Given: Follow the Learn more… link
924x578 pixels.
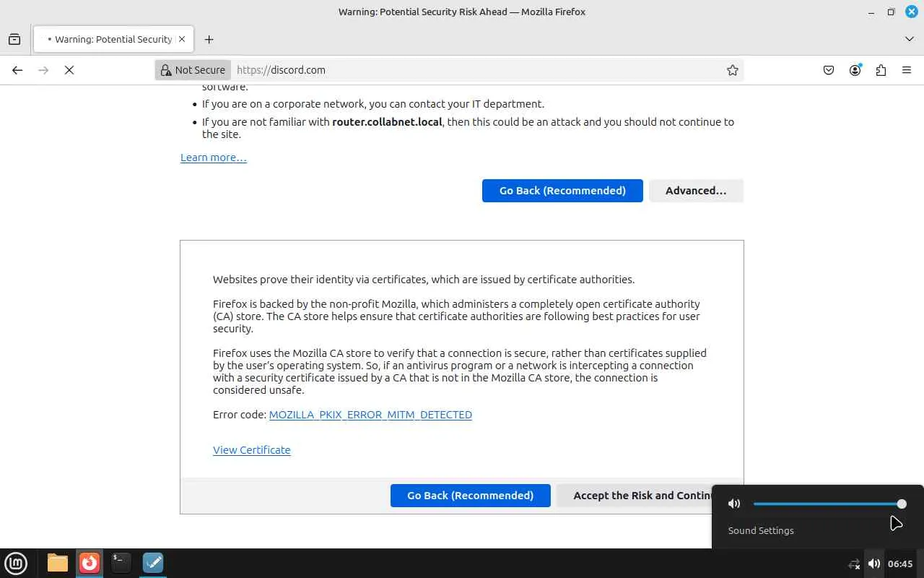Looking at the screenshot, I should (x=214, y=158).
